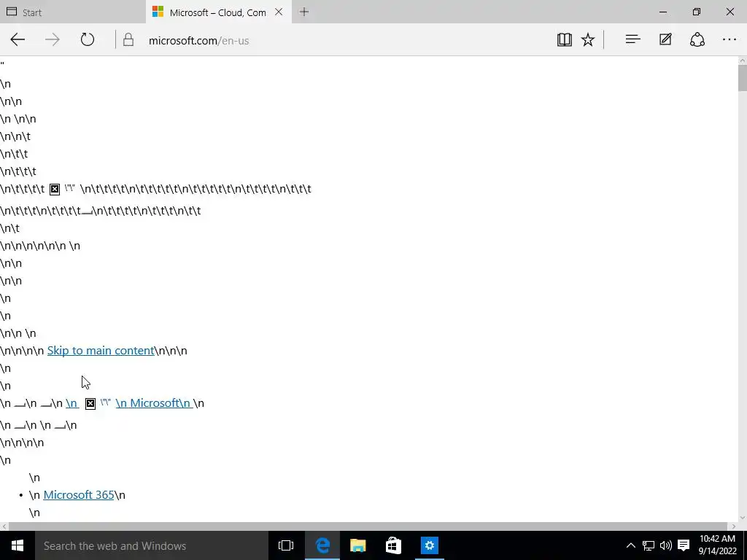
Task: Click the padlock site security icon
Action: 128,39
